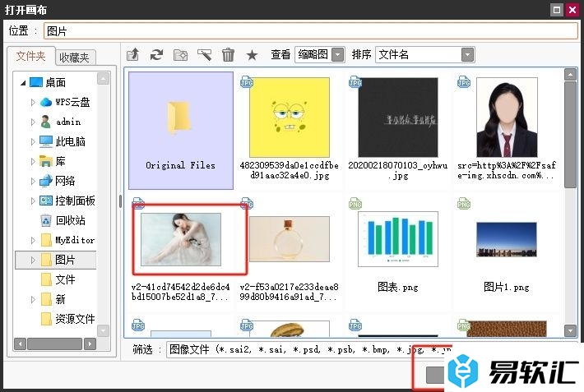Click the 位置 path input field
This screenshot has width=584, height=392.
311,31
